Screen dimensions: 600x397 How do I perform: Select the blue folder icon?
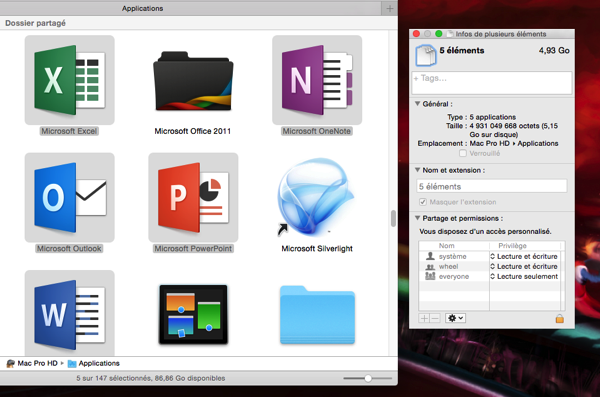317,315
